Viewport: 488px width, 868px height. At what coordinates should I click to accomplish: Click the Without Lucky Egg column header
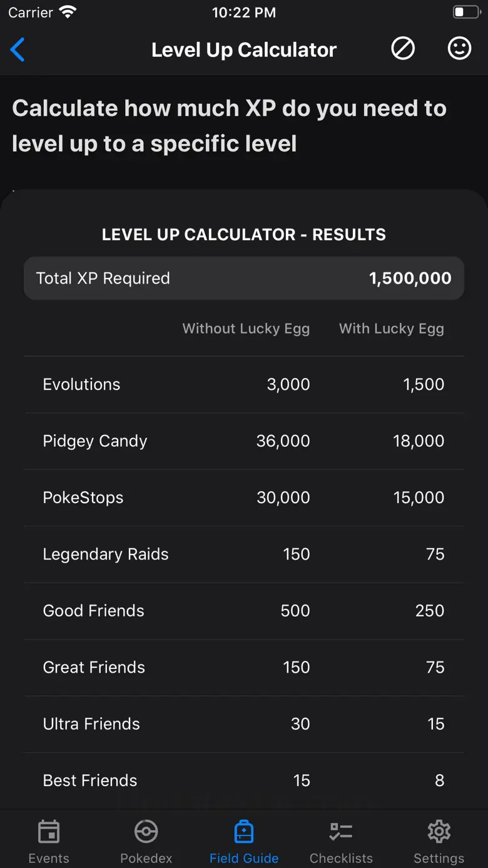[246, 329]
